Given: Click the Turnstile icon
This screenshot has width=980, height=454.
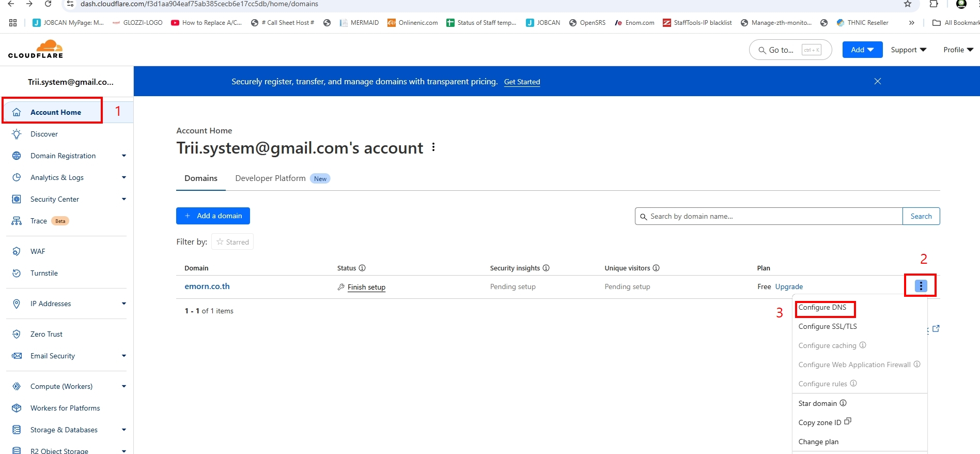Looking at the screenshot, I should tap(17, 273).
